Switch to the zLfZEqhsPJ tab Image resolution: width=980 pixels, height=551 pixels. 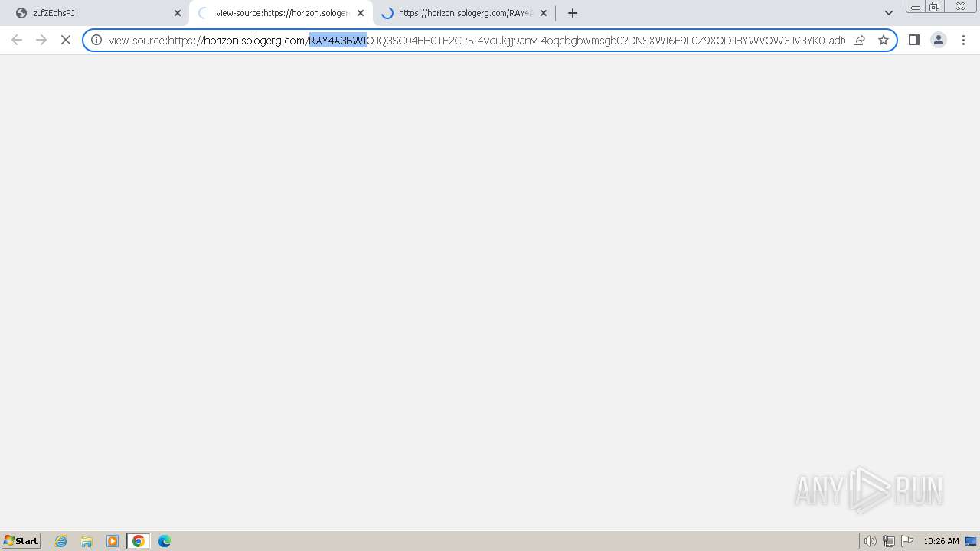tap(96, 13)
